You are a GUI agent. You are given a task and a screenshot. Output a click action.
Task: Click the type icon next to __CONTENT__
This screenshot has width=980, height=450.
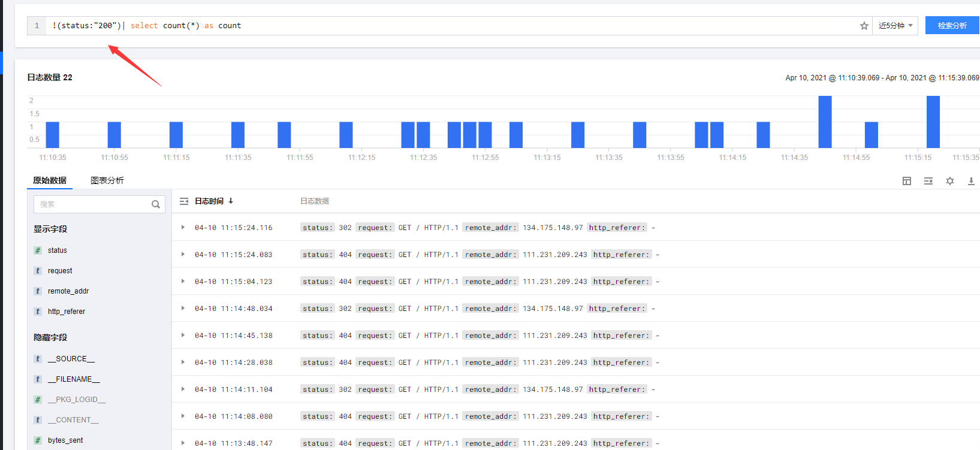tap(38, 420)
